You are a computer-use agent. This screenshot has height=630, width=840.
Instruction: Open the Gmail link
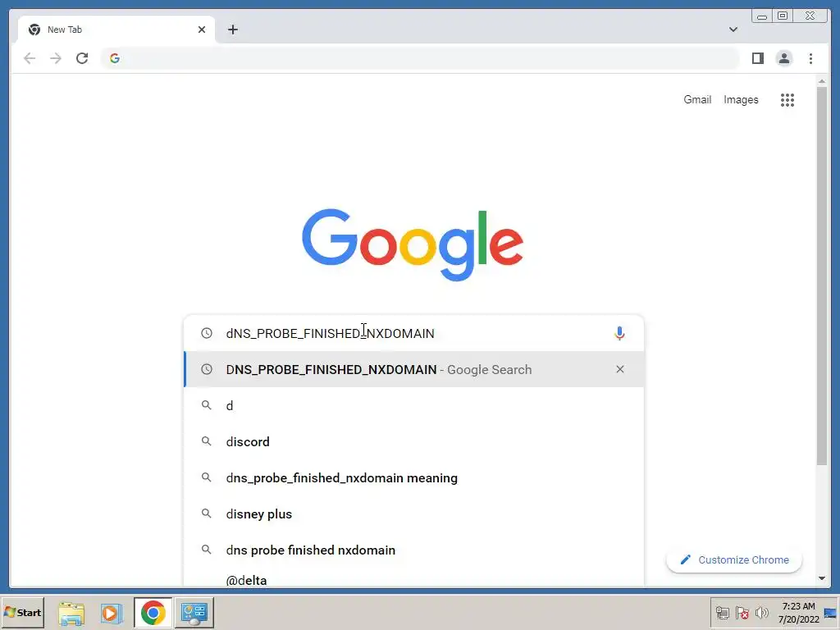[697, 99]
